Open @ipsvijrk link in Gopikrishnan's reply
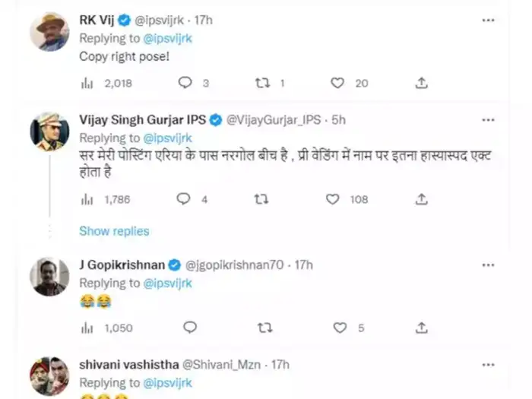Screen dimensions: 532x399 point(166,283)
